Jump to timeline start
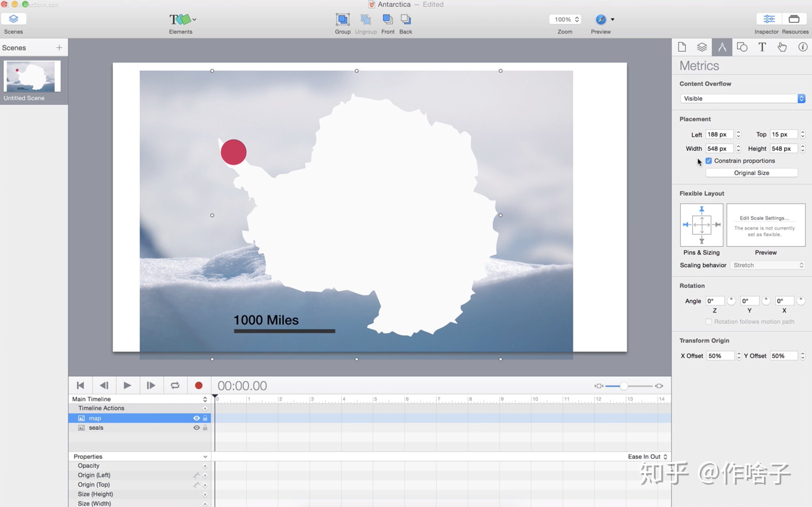The width and height of the screenshot is (812, 507). point(80,386)
